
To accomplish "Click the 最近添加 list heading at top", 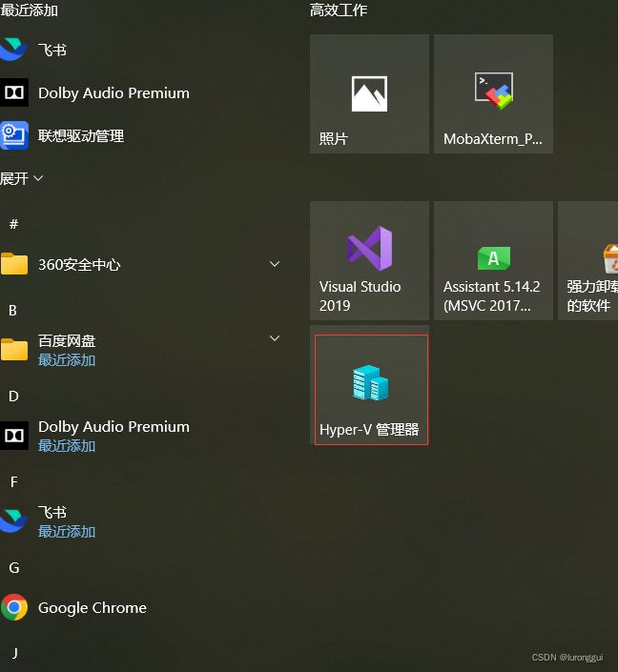I will click(x=29, y=10).
